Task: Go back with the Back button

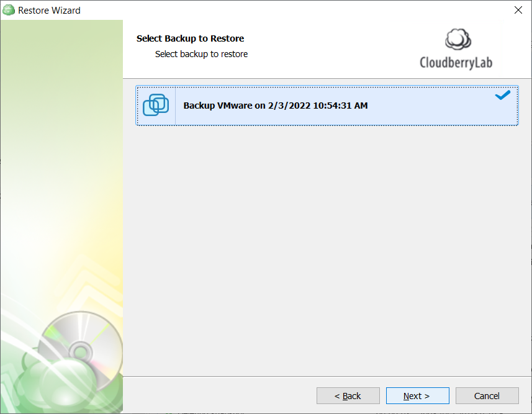Action: pyautogui.click(x=348, y=395)
